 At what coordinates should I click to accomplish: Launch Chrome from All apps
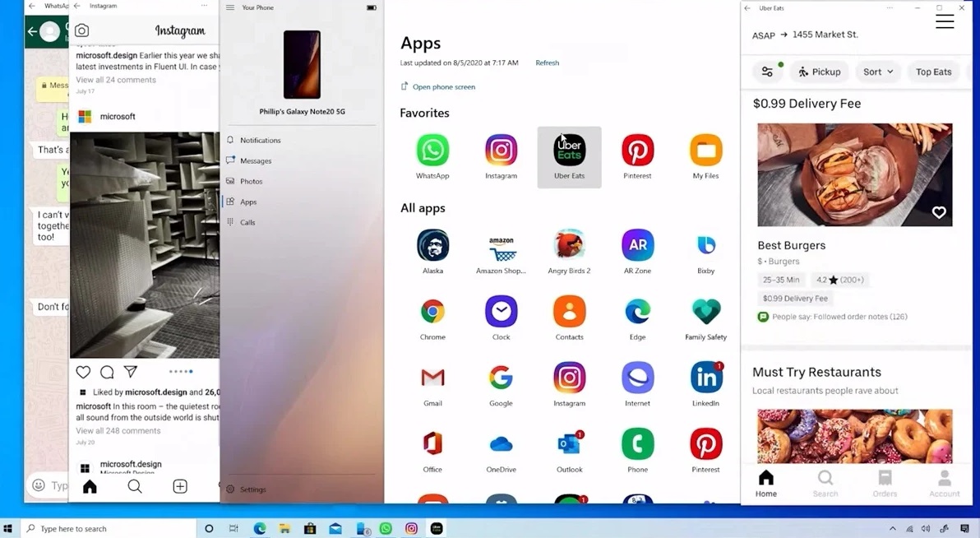[432, 312]
